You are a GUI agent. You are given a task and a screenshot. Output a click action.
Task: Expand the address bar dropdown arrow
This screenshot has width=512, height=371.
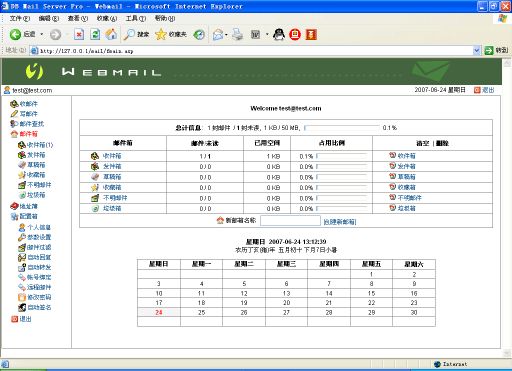pyautogui.click(x=477, y=51)
